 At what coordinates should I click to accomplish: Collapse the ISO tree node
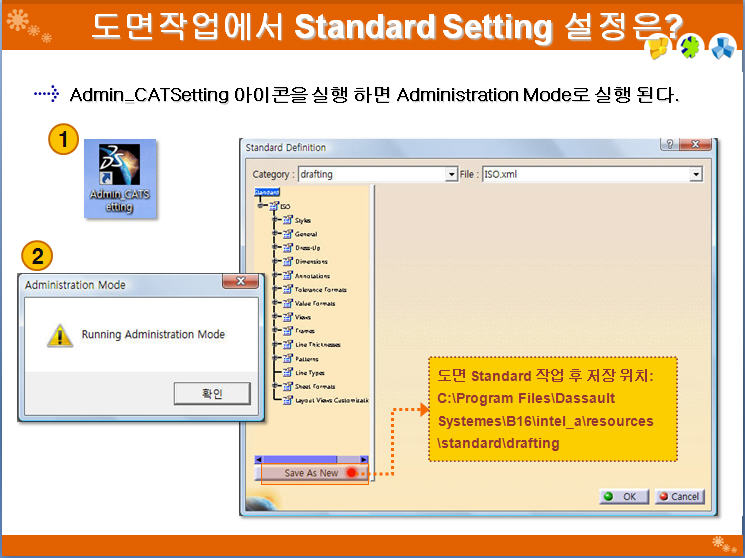pyautogui.click(x=261, y=206)
